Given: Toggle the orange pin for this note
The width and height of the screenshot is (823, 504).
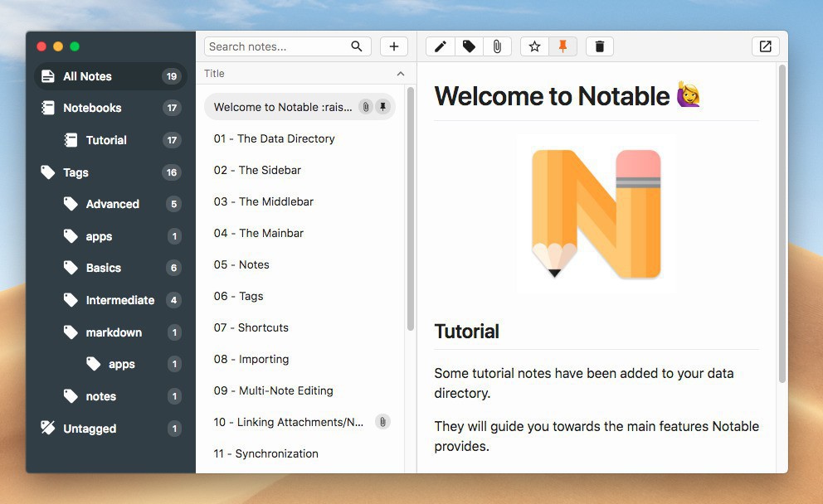Looking at the screenshot, I should pos(562,46).
